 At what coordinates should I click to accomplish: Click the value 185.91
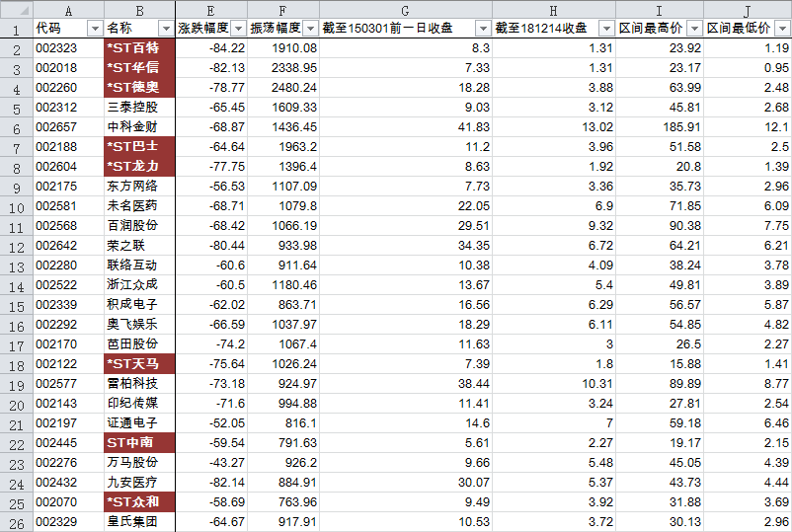[x=682, y=127]
